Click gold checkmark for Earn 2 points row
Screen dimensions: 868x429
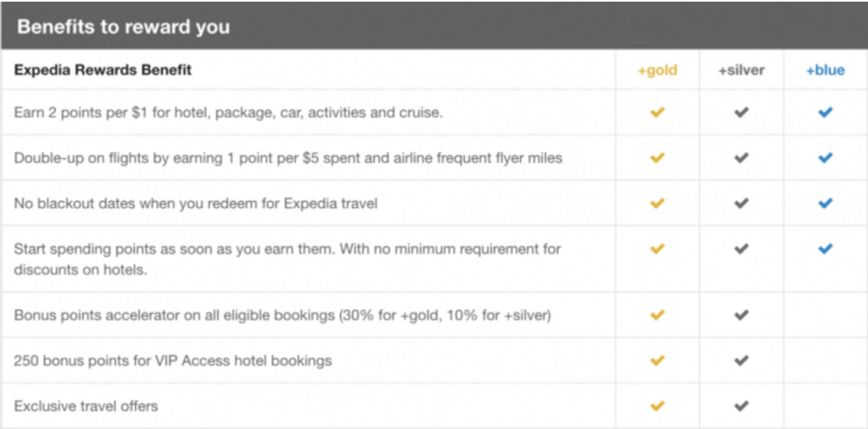(x=657, y=112)
